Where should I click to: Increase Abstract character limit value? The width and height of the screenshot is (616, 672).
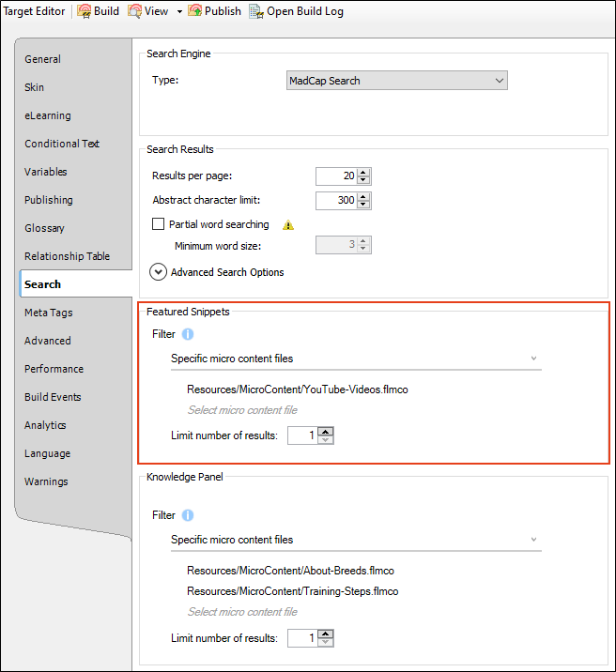coord(363,197)
